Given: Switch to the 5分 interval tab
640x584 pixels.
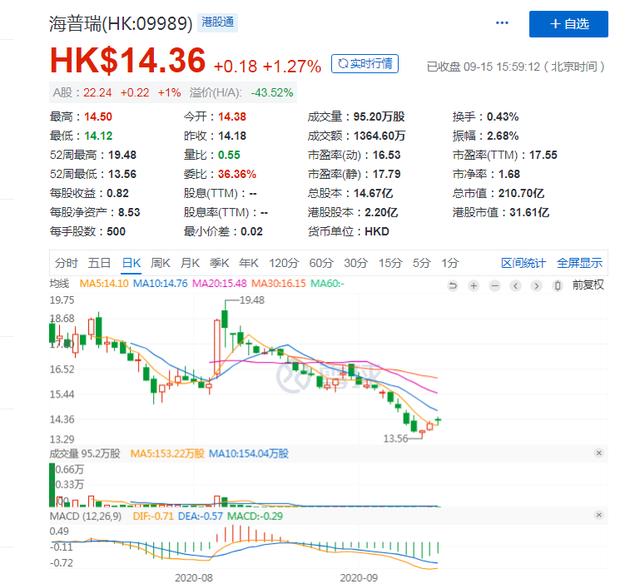Looking at the screenshot, I should pyautogui.click(x=421, y=263).
